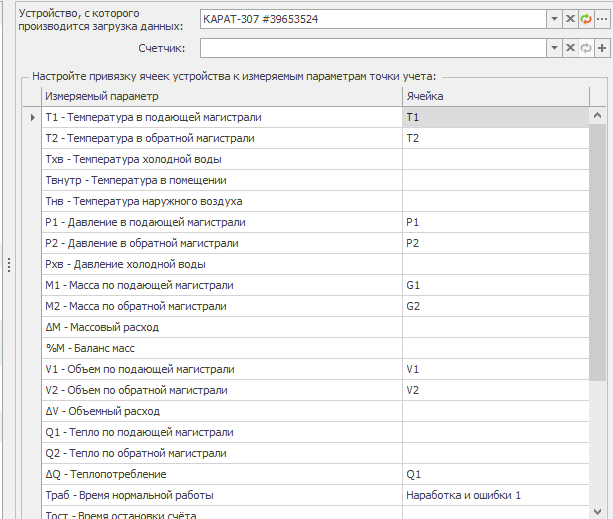Open the Счетчик dropdown list
613x519 pixels.
(554, 48)
